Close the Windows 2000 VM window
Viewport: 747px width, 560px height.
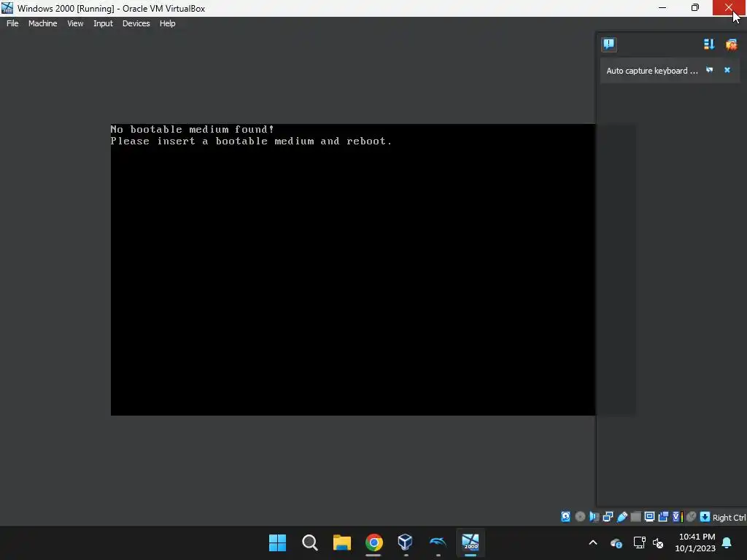pos(729,7)
